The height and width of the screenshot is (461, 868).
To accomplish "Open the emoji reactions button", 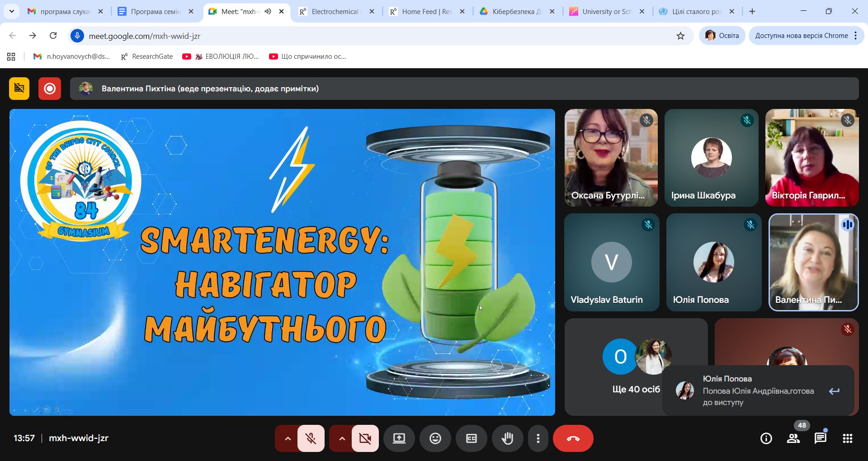I will pos(435,438).
